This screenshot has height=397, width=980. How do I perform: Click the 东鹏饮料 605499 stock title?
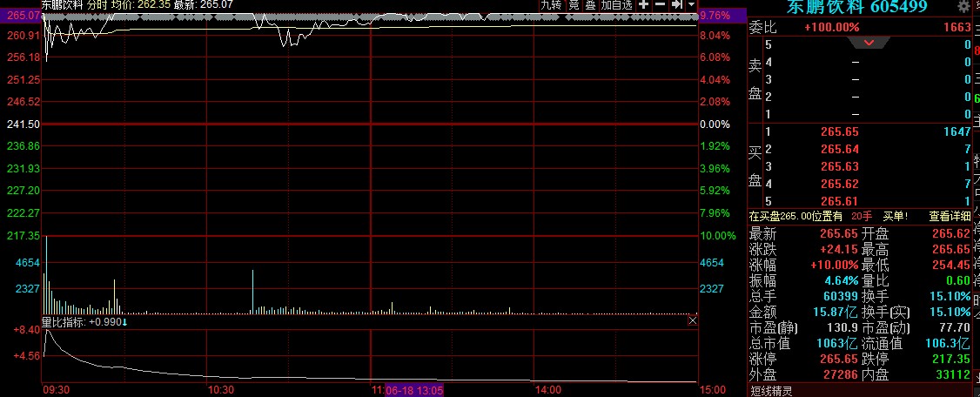[856, 7]
